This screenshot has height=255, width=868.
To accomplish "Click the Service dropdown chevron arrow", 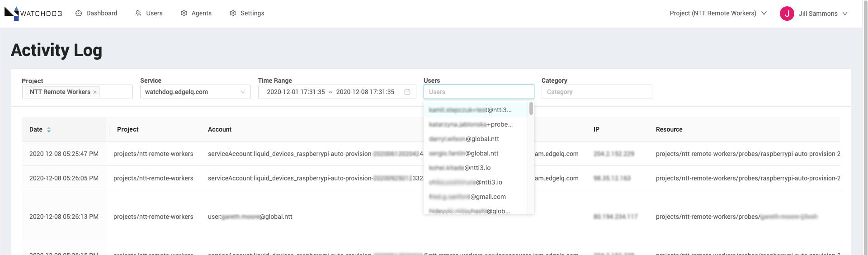I will point(243,92).
